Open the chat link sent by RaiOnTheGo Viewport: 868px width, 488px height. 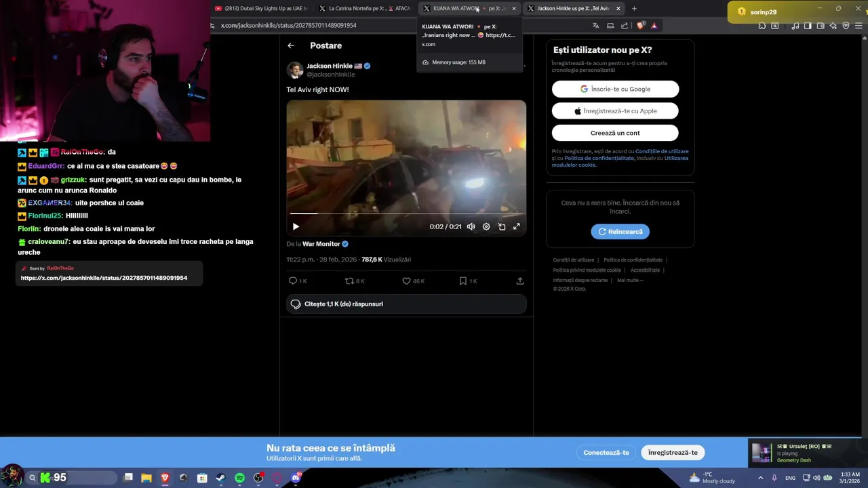pyautogui.click(x=104, y=278)
